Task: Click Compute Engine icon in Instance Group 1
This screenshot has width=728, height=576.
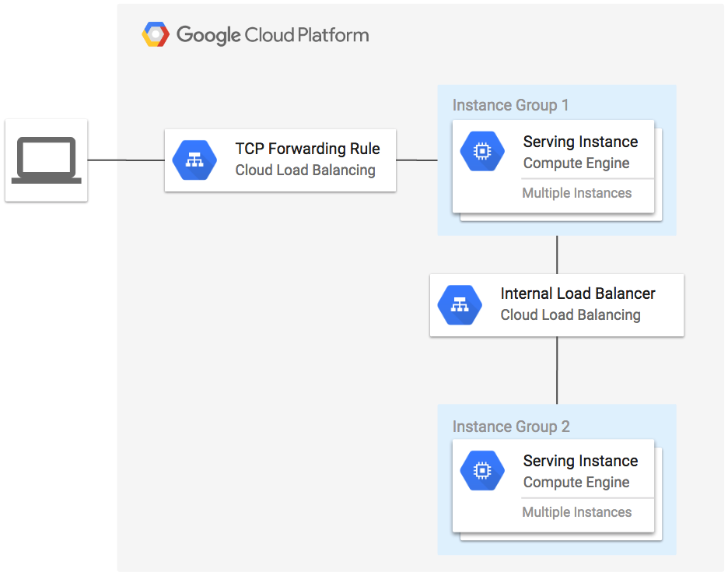Action: [x=482, y=151]
